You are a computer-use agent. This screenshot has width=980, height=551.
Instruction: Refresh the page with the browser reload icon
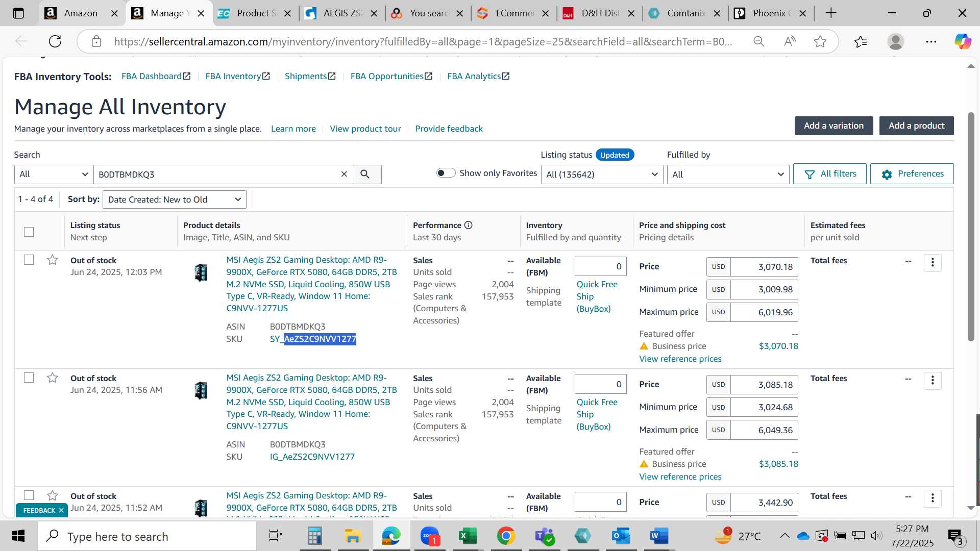[x=55, y=41]
